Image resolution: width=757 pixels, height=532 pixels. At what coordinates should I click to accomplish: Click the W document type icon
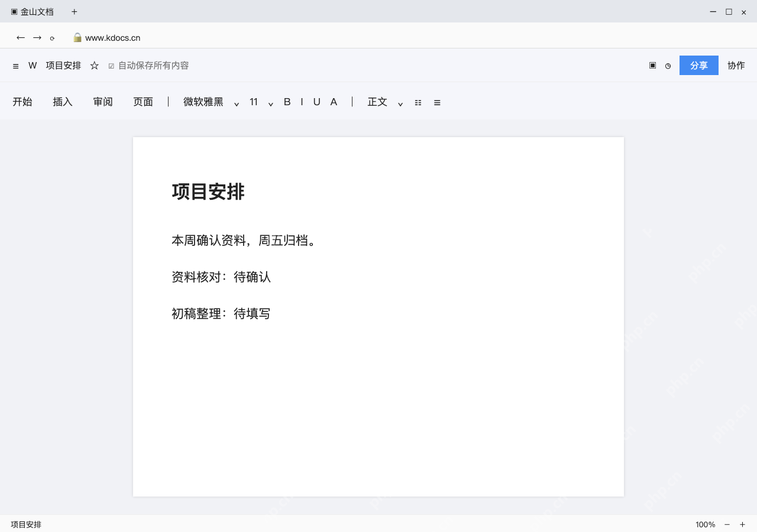click(x=33, y=66)
